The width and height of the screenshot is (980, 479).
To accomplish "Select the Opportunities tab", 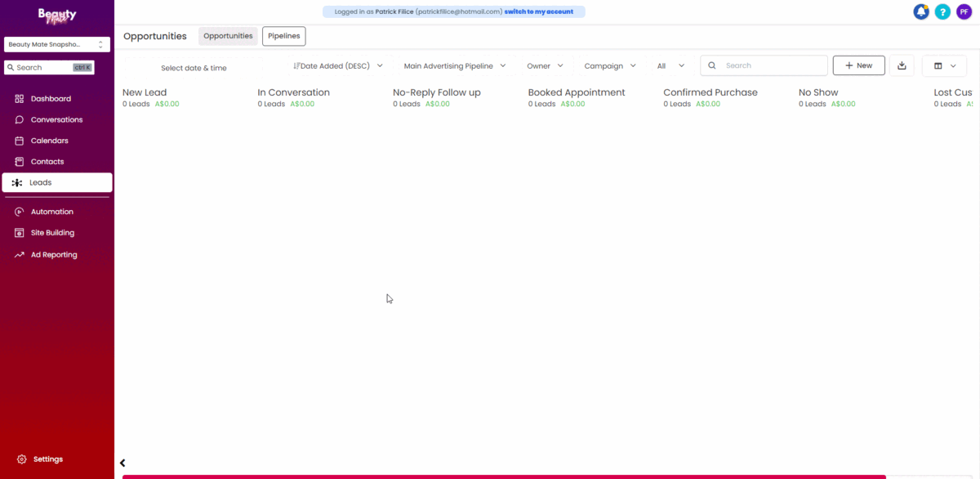I will (x=228, y=36).
